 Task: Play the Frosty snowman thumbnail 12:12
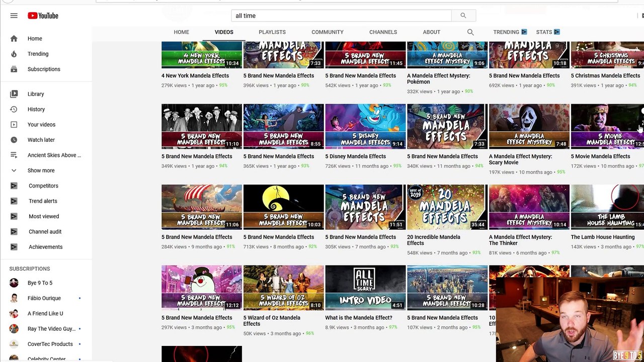(x=201, y=288)
